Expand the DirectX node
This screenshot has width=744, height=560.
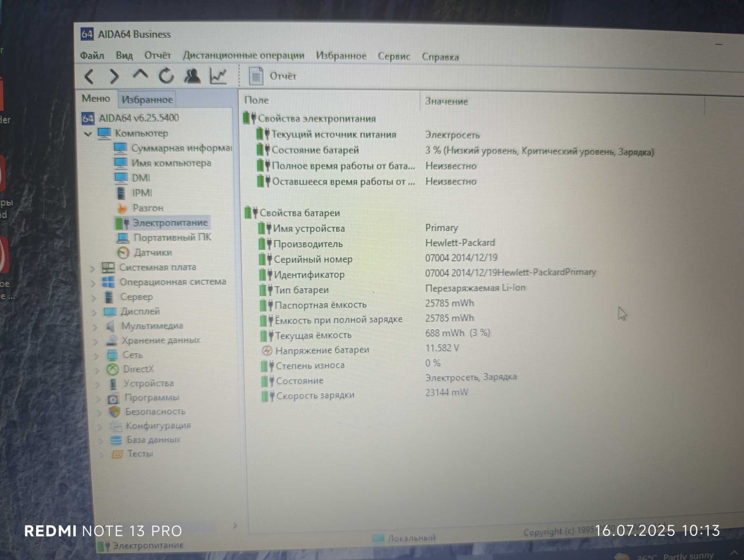click(97, 370)
